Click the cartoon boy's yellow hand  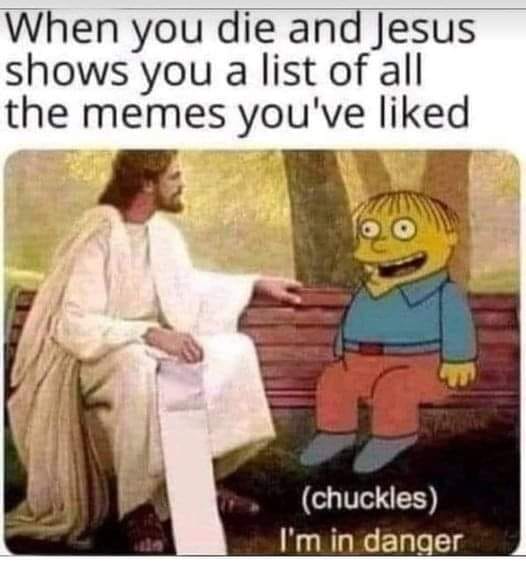coord(457,373)
